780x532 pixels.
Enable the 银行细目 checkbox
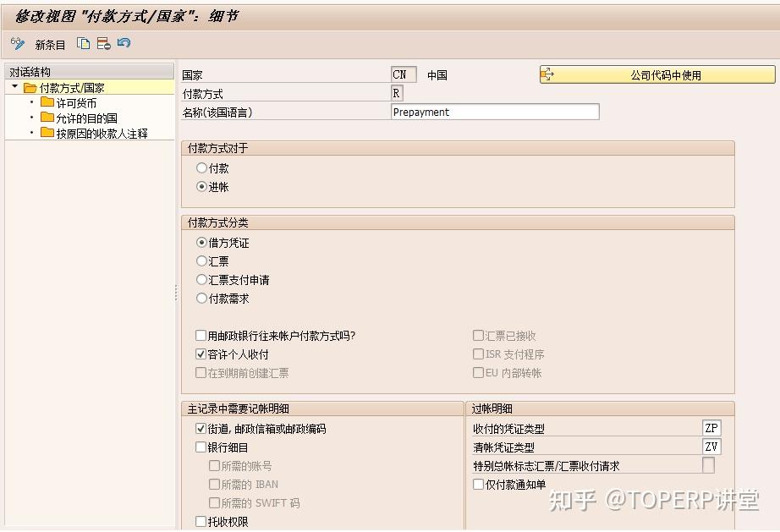pyautogui.click(x=201, y=447)
